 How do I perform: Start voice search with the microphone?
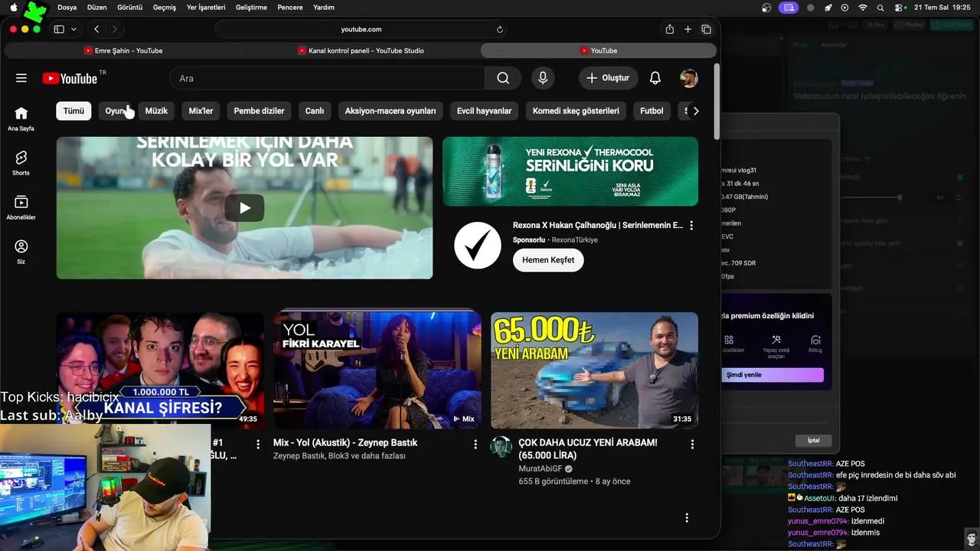click(x=543, y=78)
